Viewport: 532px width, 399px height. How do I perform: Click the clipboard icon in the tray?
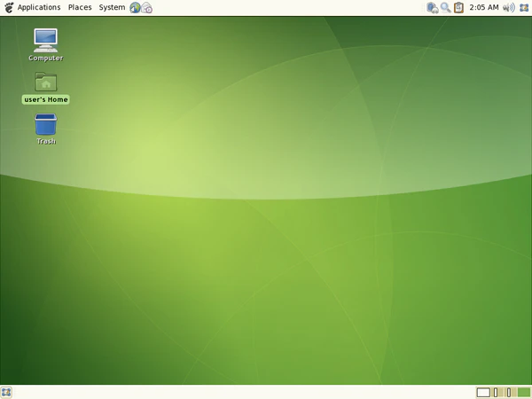point(458,7)
